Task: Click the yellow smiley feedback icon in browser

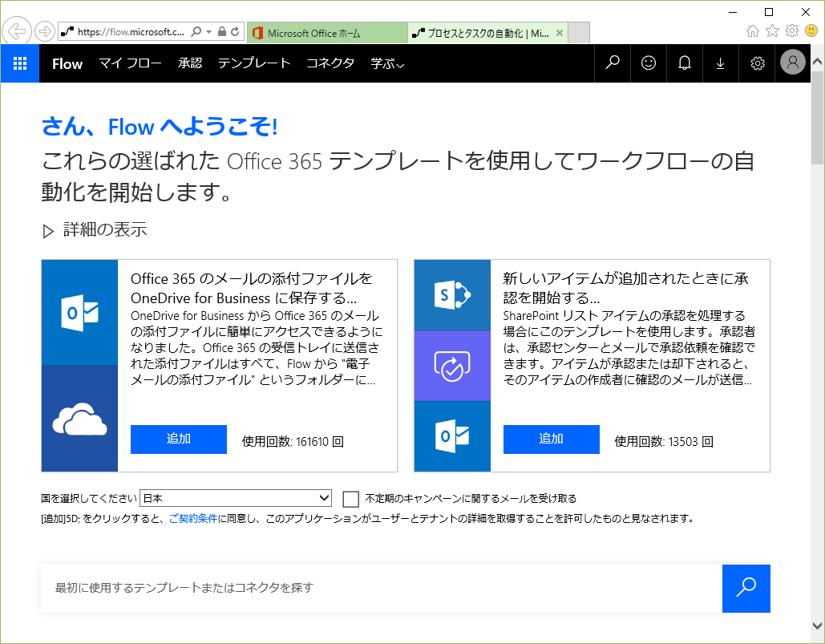Action: point(811,30)
